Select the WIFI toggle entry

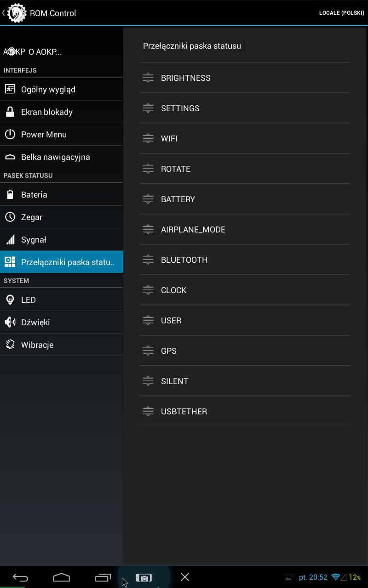point(245,138)
